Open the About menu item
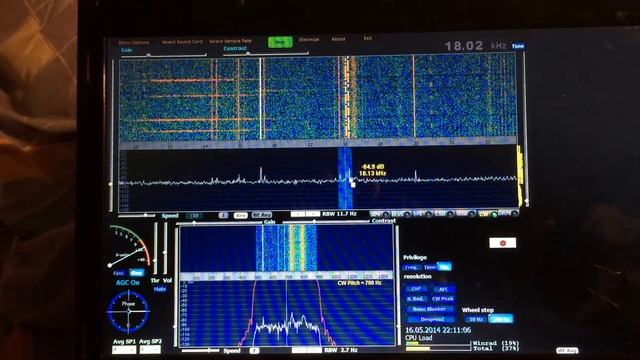Viewport: 640px width, 360px height. pyautogui.click(x=338, y=39)
